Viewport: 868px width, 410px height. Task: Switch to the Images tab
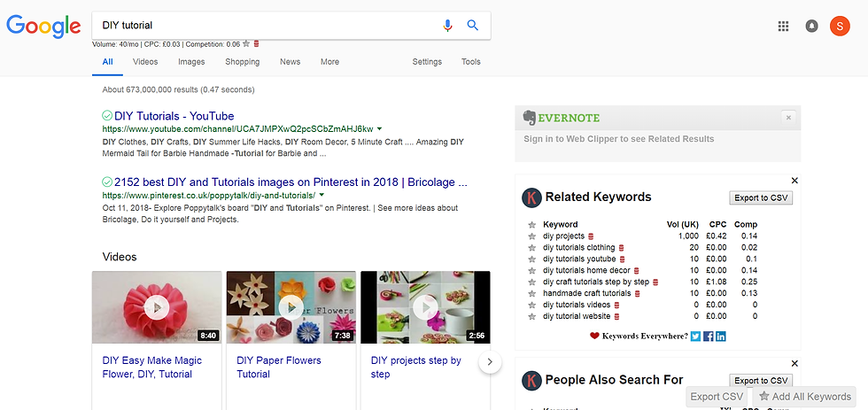191,62
